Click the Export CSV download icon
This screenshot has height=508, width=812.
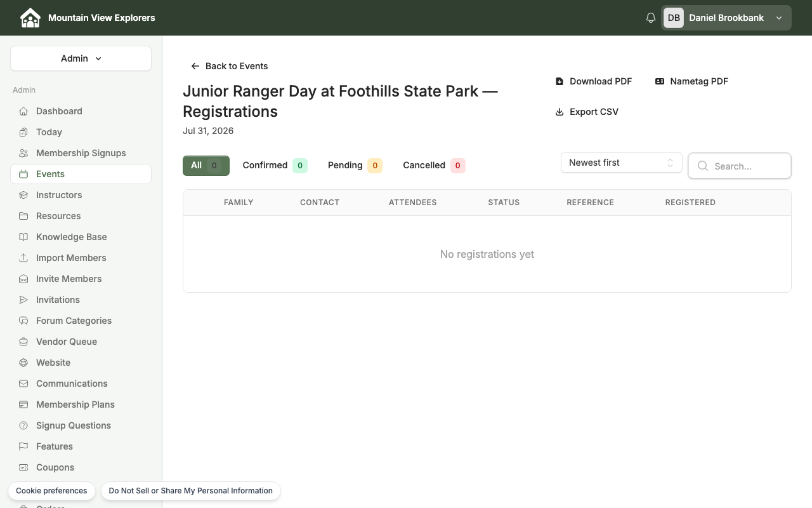(x=560, y=112)
